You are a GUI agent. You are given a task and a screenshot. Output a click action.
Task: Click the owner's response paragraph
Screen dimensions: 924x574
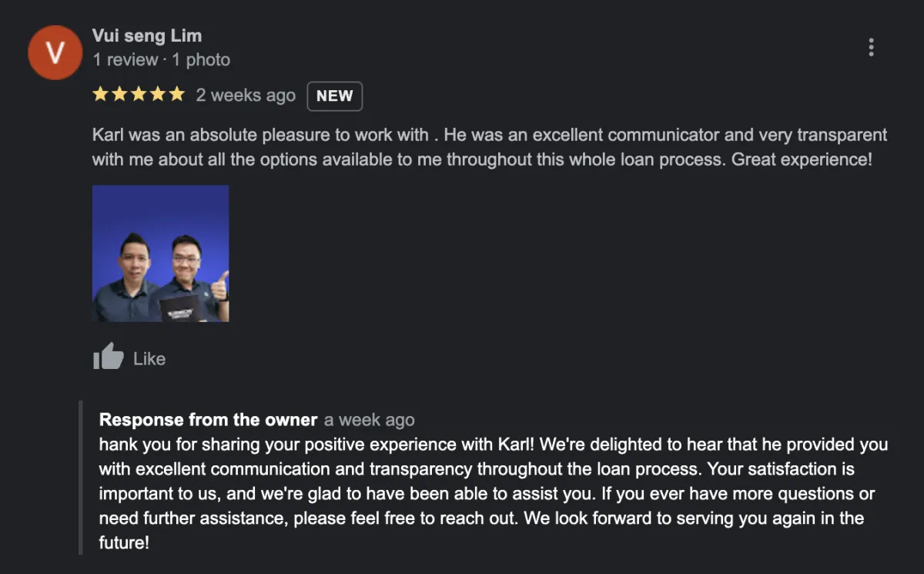click(x=493, y=493)
